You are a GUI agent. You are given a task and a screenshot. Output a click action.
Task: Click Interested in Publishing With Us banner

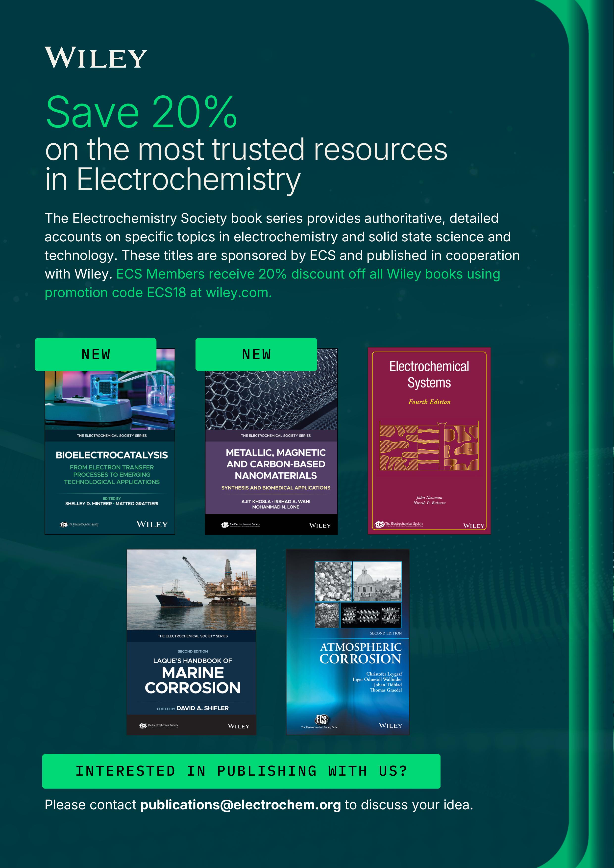(241, 771)
